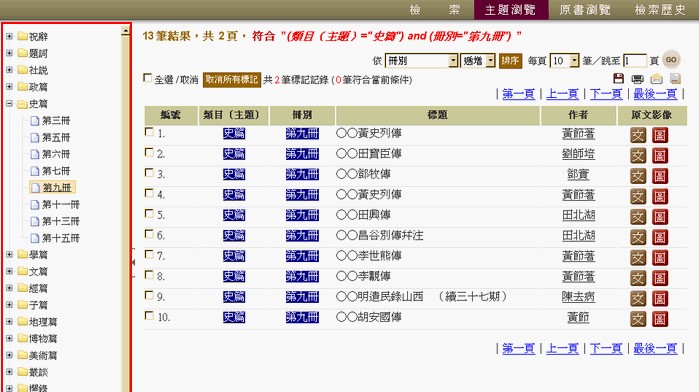699x392 pixels.
Task: Open image 圖 icon for 田寶臣傳
Action: click(x=660, y=156)
